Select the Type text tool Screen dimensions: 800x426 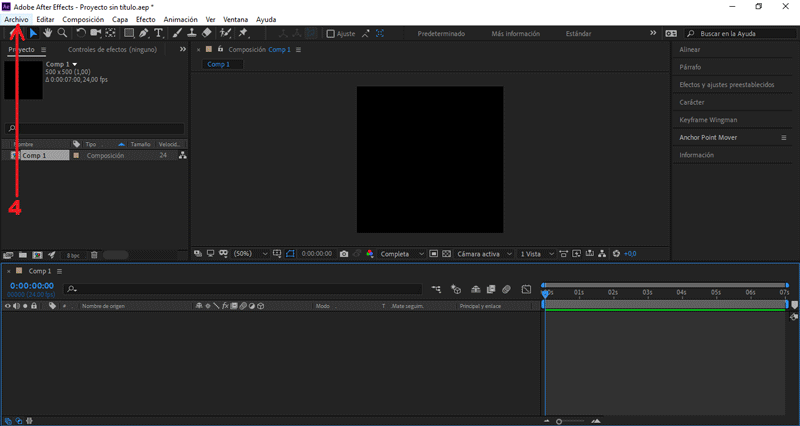coord(159,33)
